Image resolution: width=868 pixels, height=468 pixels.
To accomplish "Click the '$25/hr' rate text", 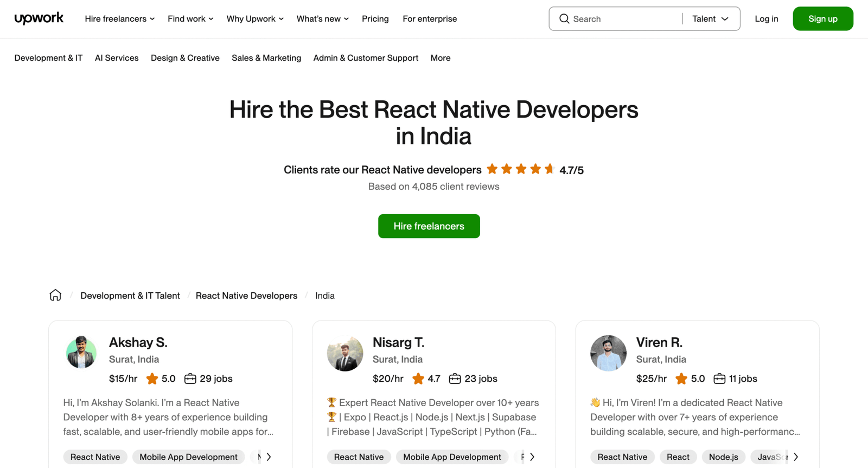I will point(652,379).
